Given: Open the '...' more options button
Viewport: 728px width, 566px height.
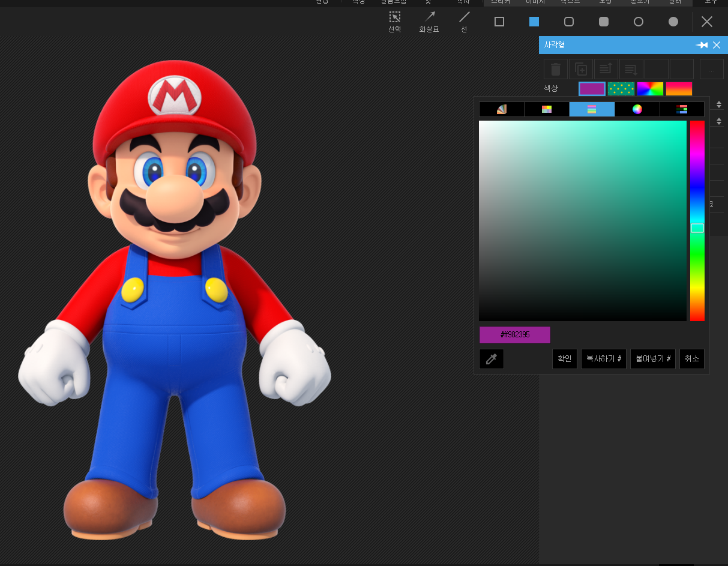Looking at the screenshot, I should pyautogui.click(x=712, y=69).
